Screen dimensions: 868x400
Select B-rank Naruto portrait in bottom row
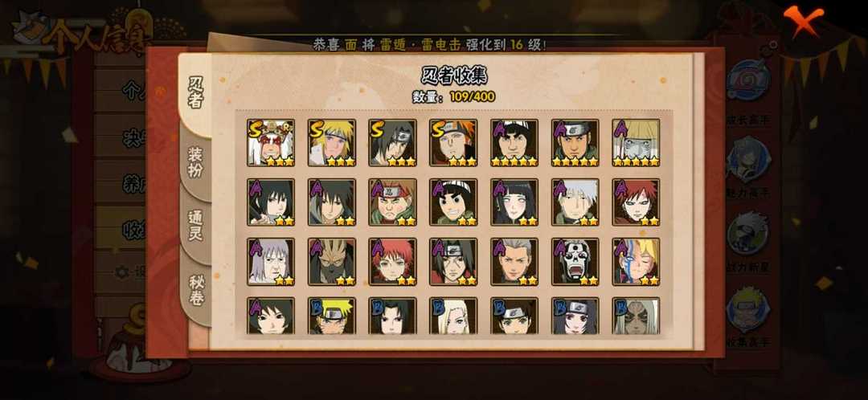[332, 316]
